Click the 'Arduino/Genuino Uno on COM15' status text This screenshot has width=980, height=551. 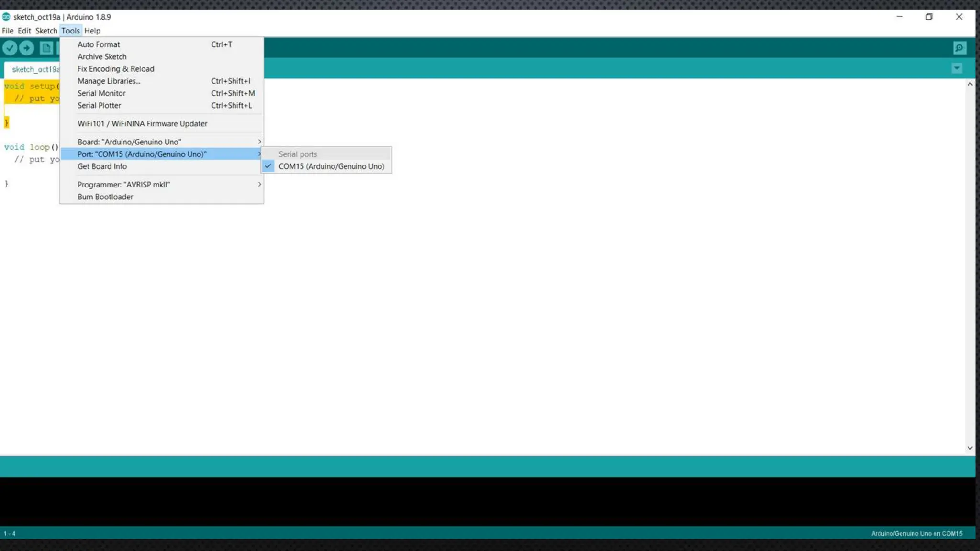pos(916,533)
